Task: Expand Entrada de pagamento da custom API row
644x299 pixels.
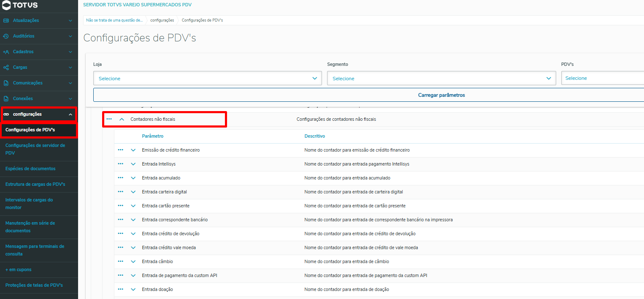Action: point(133,275)
